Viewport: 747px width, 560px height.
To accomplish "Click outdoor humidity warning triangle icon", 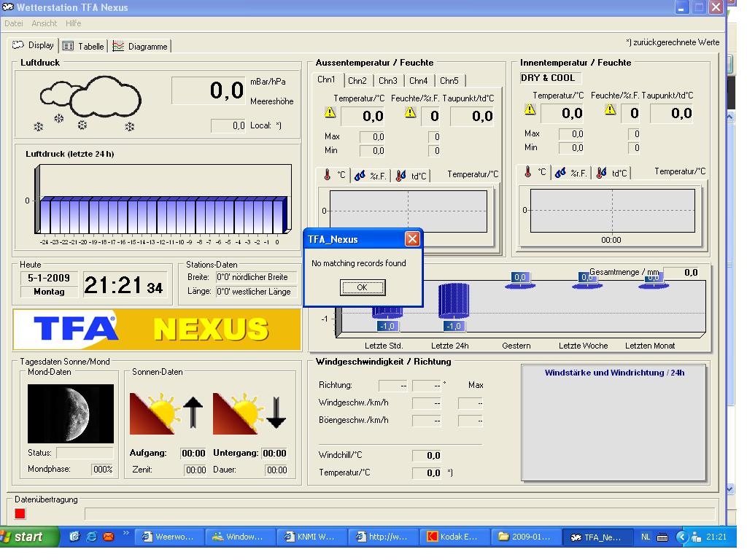I will coord(410,113).
